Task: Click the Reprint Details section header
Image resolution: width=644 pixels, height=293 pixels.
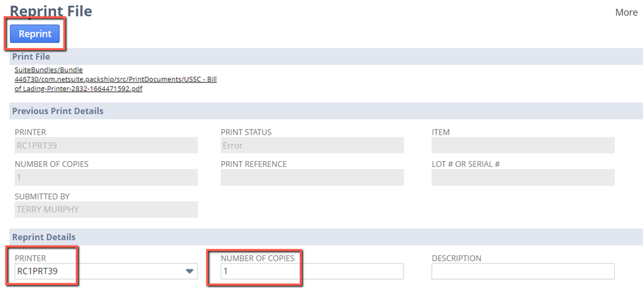Action: pyautogui.click(x=44, y=237)
